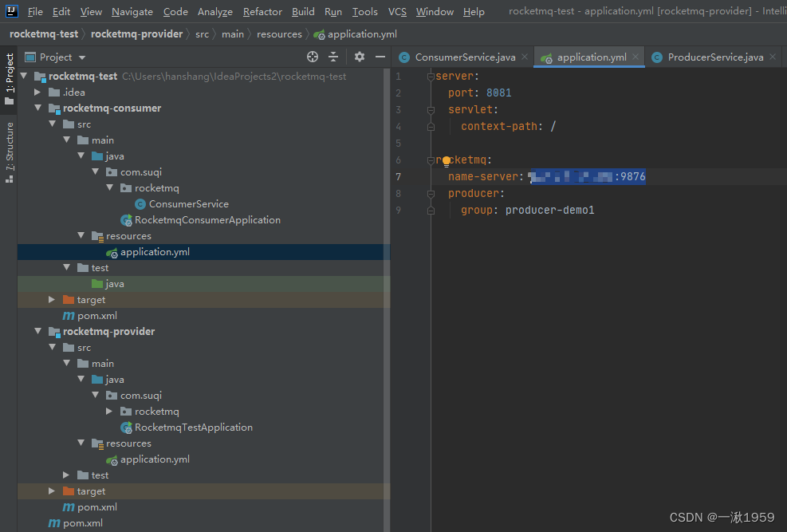Click producer-demo1 group value in editor
The height and width of the screenshot is (532, 787).
[x=549, y=211]
